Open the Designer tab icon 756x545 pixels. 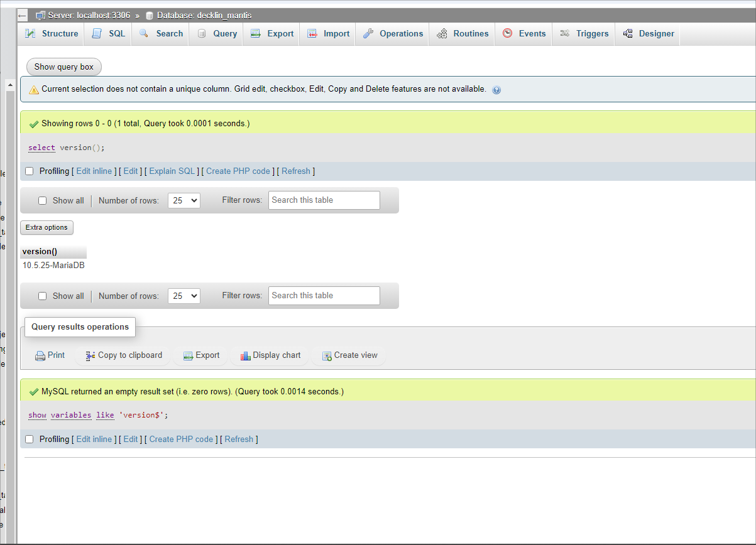point(628,34)
